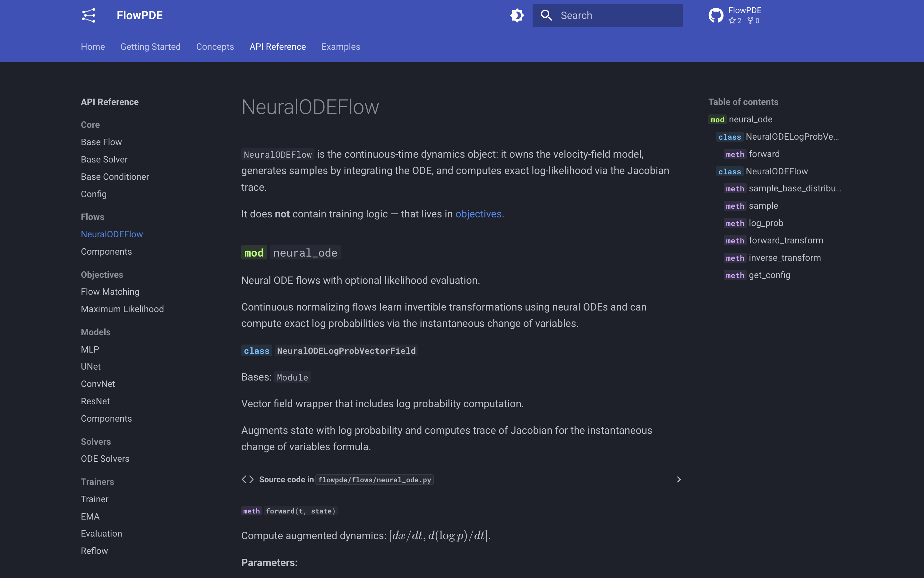Jump to meth sample_base_distribu… entry
The width and height of the screenshot is (924, 578).
click(x=783, y=188)
